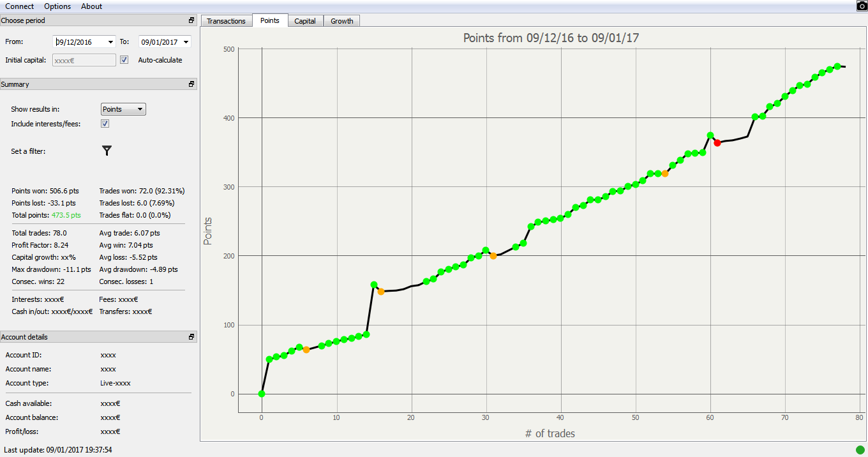Click the green connection status indicator
868x457 pixels.
coord(860,450)
